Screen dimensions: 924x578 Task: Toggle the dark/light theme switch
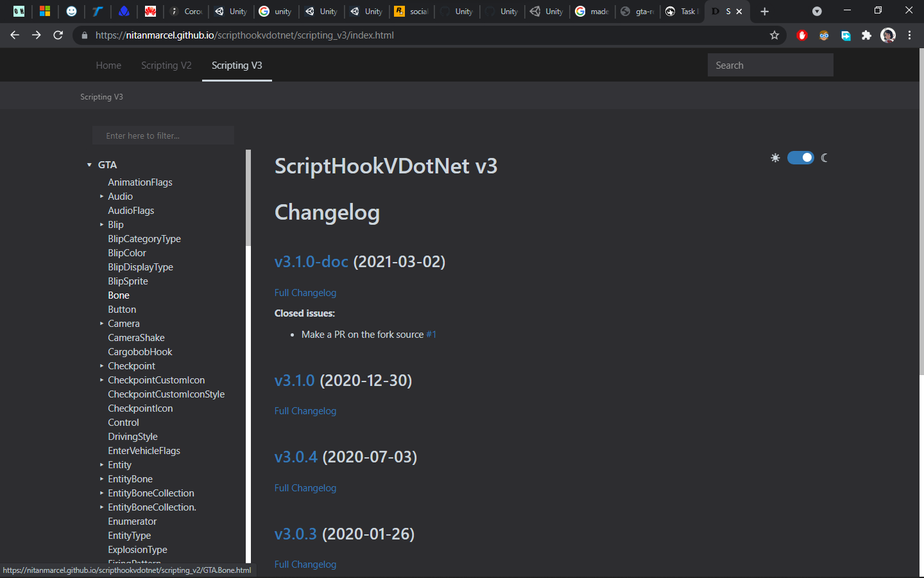pyautogui.click(x=800, y=158)
